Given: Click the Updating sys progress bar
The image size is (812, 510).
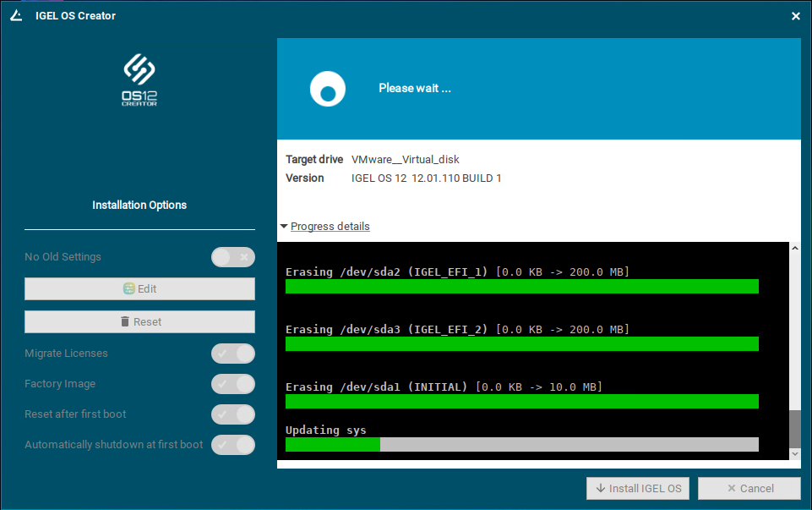Looking at the screenshot, I should click(x=521, y=444).
